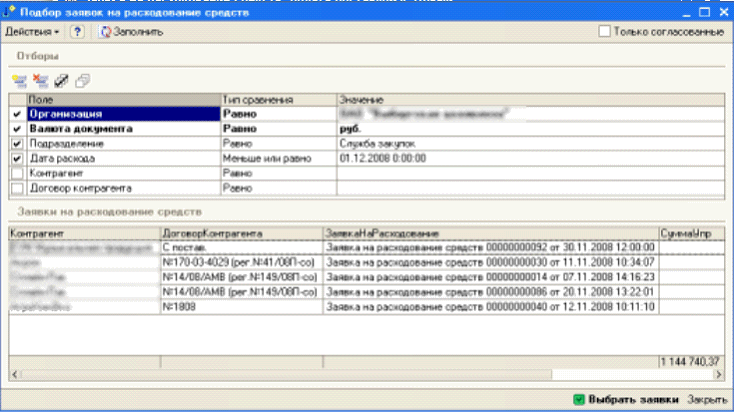Sort by the ДоговорКонтрагента column header
The height and width of the screenshot is (413, 735).
(x=242, y=233)
